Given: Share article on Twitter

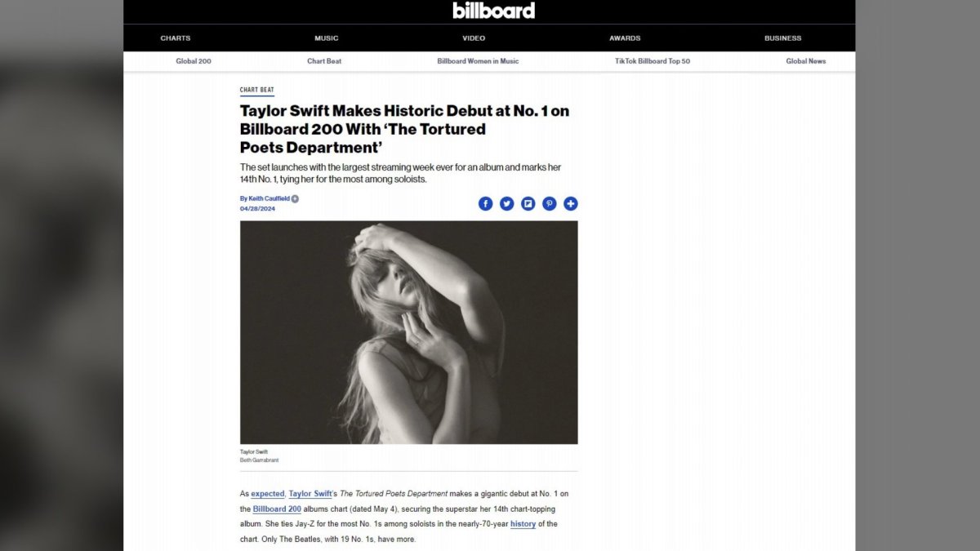Looking at the screenshot, I should coord(506,204).
